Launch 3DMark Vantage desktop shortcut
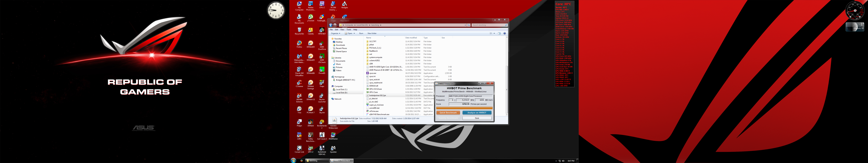The width and height of the screenshot is (868, 163). point(311,85)
